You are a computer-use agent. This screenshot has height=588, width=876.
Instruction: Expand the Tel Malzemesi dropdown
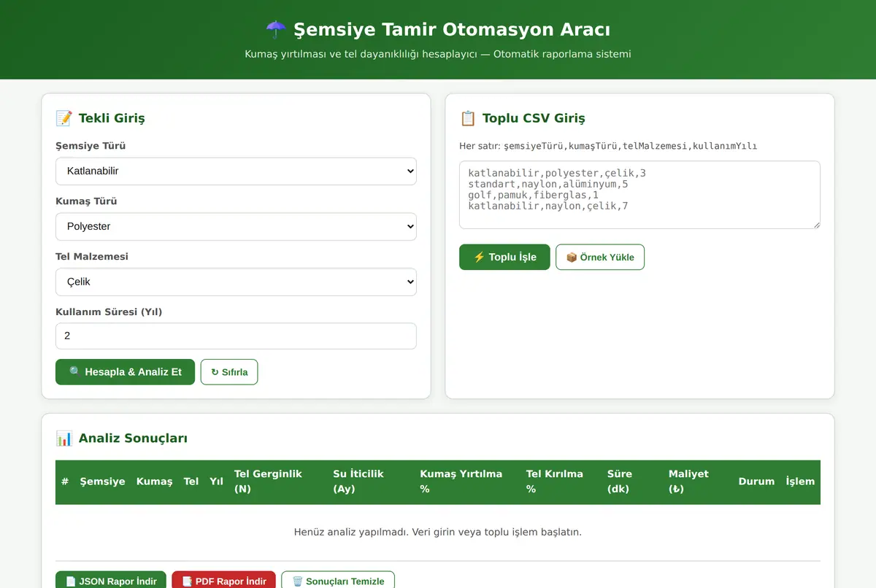(236, 282)
